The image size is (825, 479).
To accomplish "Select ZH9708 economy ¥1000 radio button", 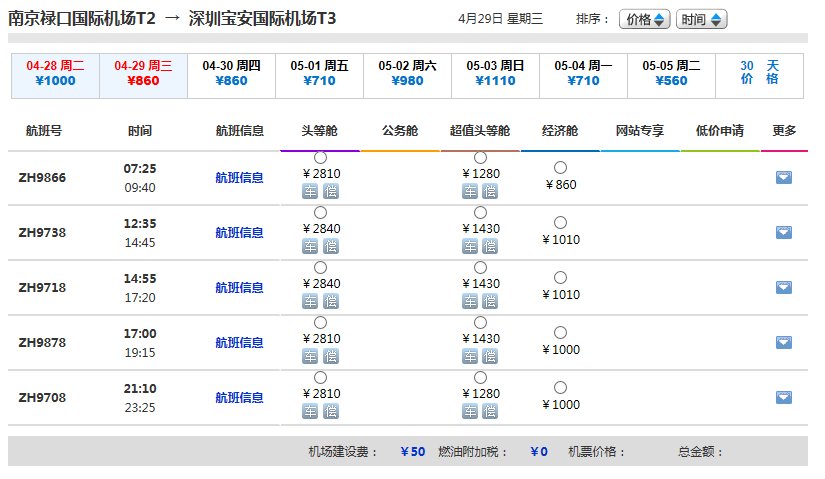I will point(560,387).
